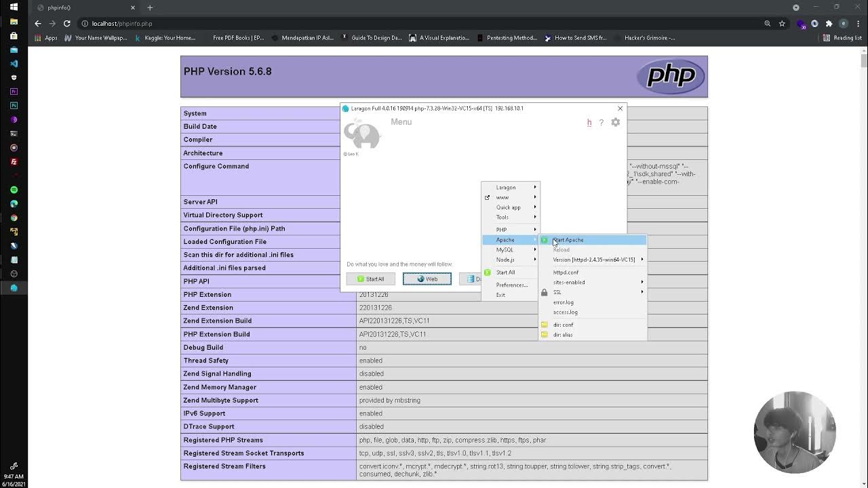Click the red 'h' icon in Laragon

[x=589, y=123]
